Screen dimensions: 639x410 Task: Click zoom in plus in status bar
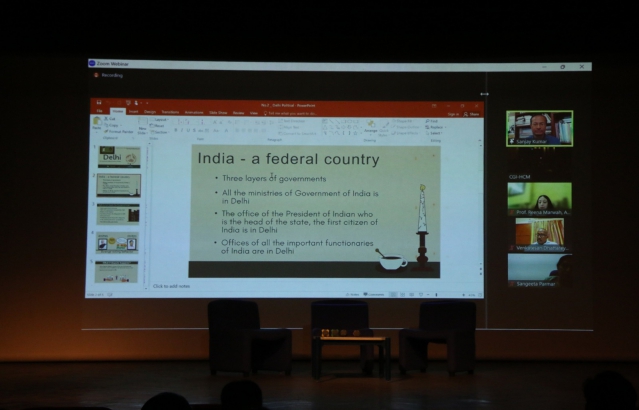coord(463,295)
